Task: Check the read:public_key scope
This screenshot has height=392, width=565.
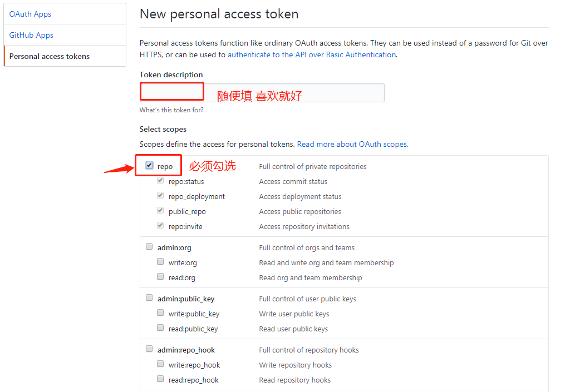Action: 160,328
